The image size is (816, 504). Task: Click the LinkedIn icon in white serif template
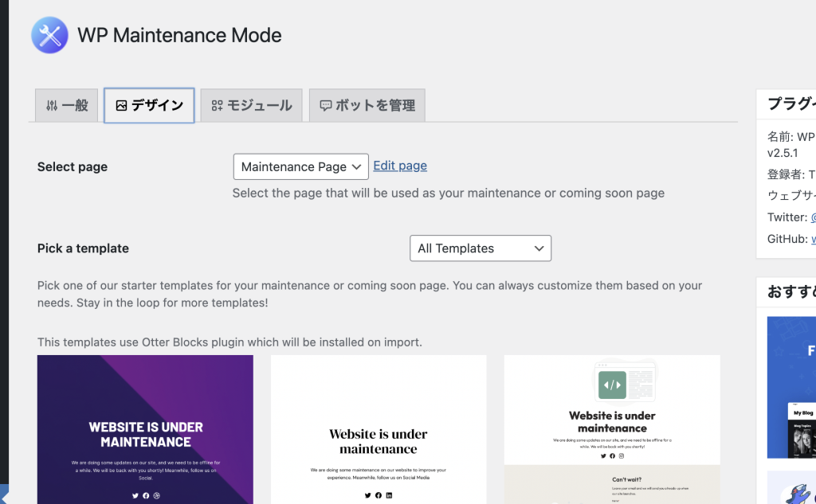point(389,495)
